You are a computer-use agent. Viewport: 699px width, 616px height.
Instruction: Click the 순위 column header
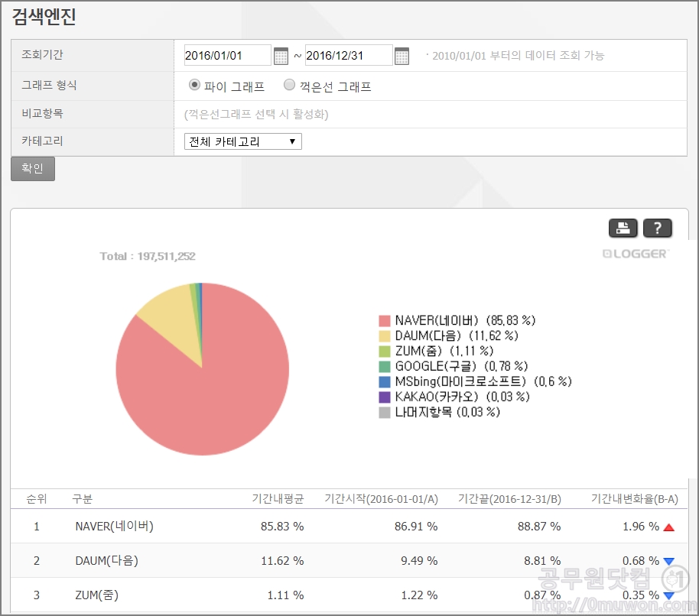(x=37, y=499)
